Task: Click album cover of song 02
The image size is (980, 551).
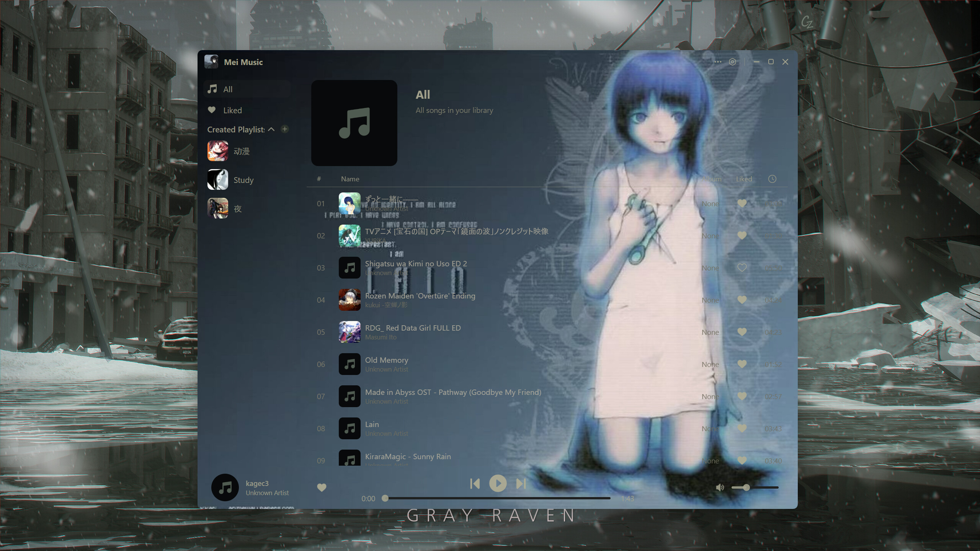Action: 350,236
